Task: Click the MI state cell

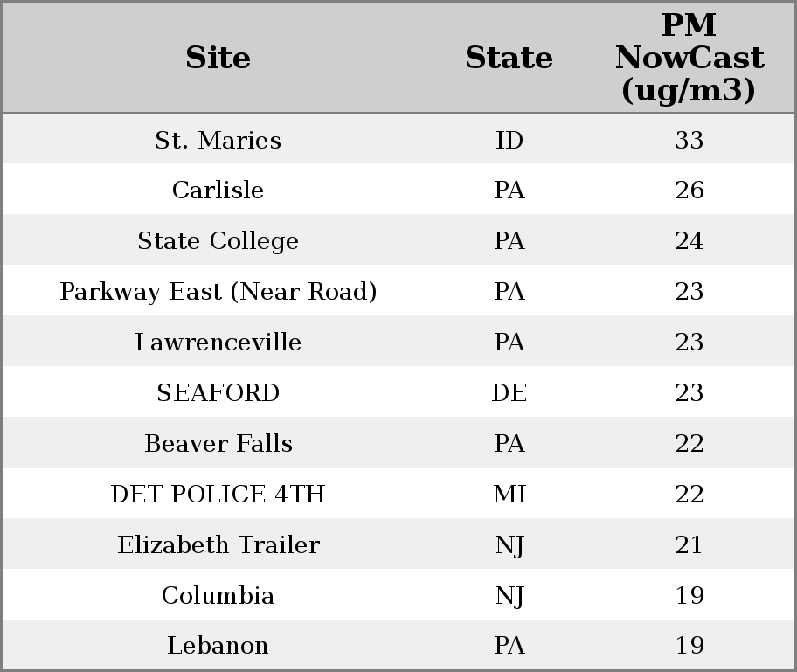Action: pos(509,495)
